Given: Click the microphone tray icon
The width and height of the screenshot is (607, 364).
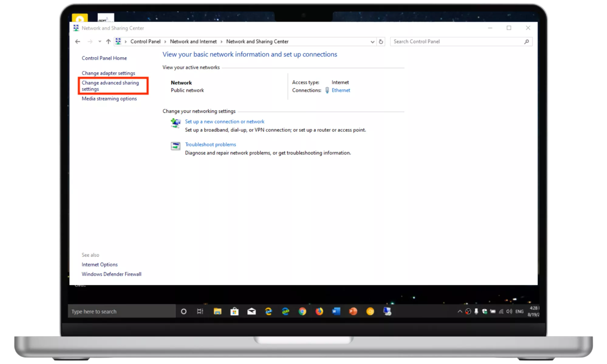Looking at the screenshot, I should (476, 312).
